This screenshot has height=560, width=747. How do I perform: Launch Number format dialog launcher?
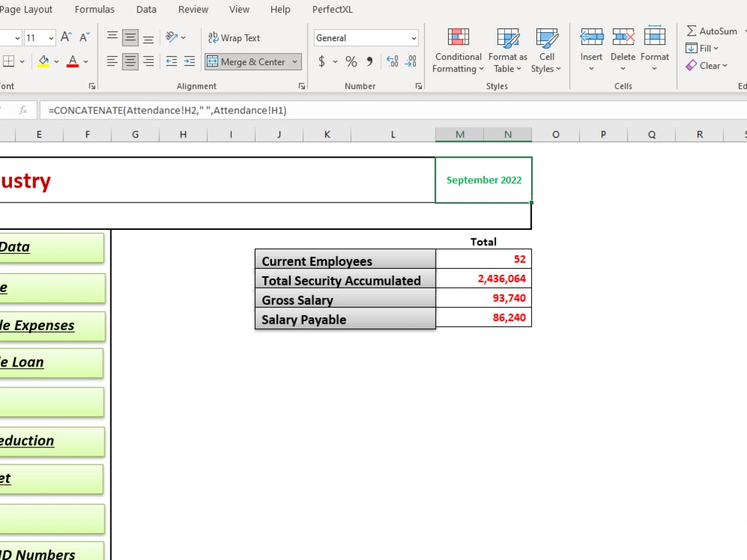pyautogui.click(x=418, y=86)
